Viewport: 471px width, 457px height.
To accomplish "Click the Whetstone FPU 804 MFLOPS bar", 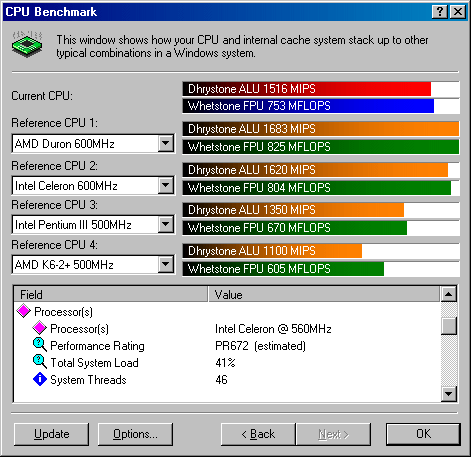I will coord(317,188).
